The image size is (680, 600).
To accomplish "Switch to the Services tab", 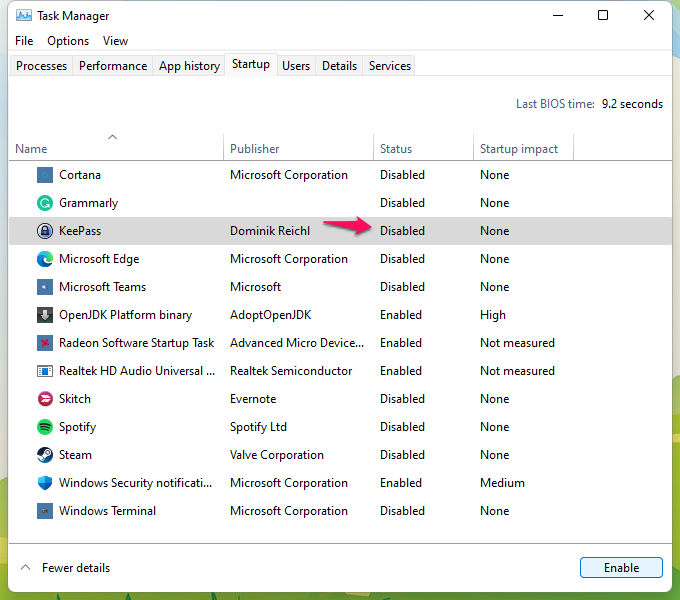I will [x=389, y=66].
